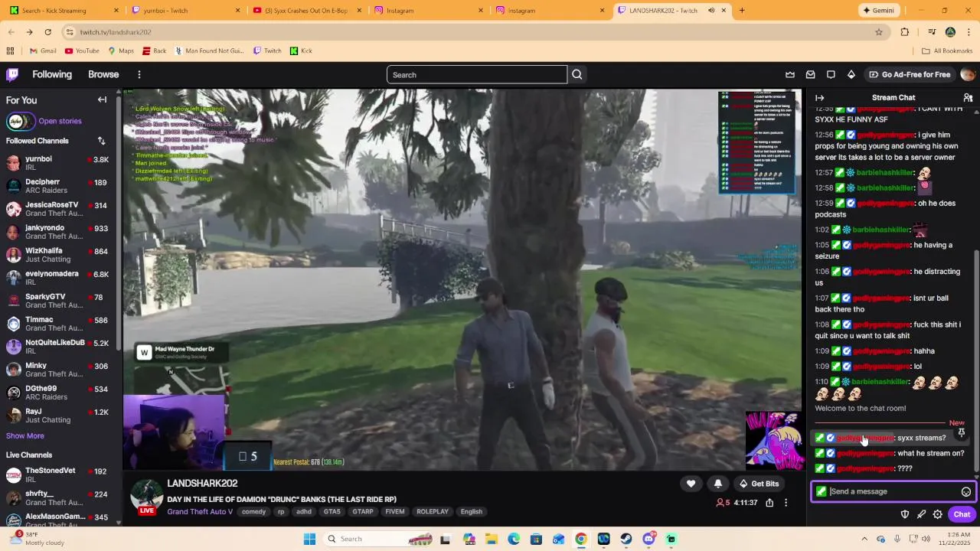Image resolution: width=980 pixels, height=551 pixels.
Task: Open emote picker in chat box
Action: (x=966, y=492)
